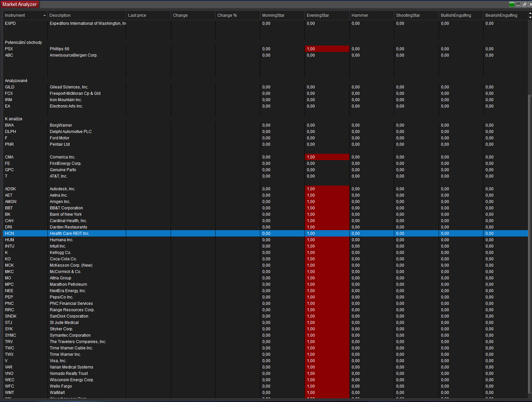This screenshot has width=532, height=402.
Task: Select the 'SanDisk Corporation' description
Action: (69, 316)
